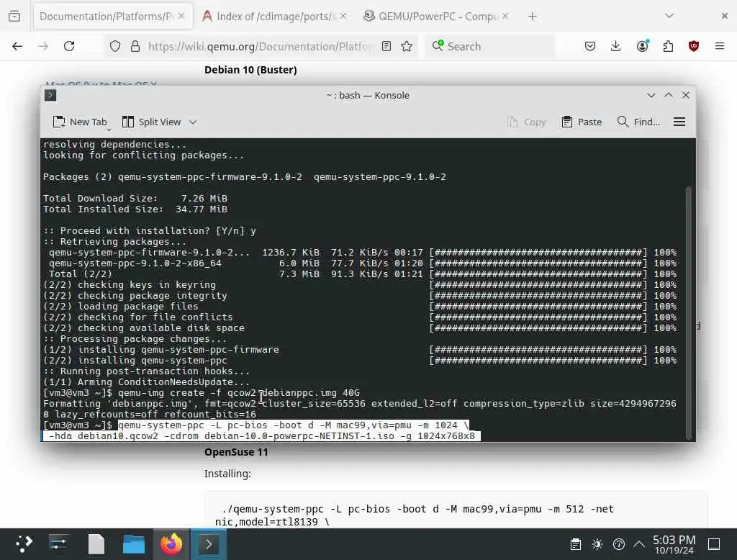The width and height of the screenshot is (737, 560).
Task: Go back one page in Firefox
Action: pyautogui.click(x=17, y=46)
